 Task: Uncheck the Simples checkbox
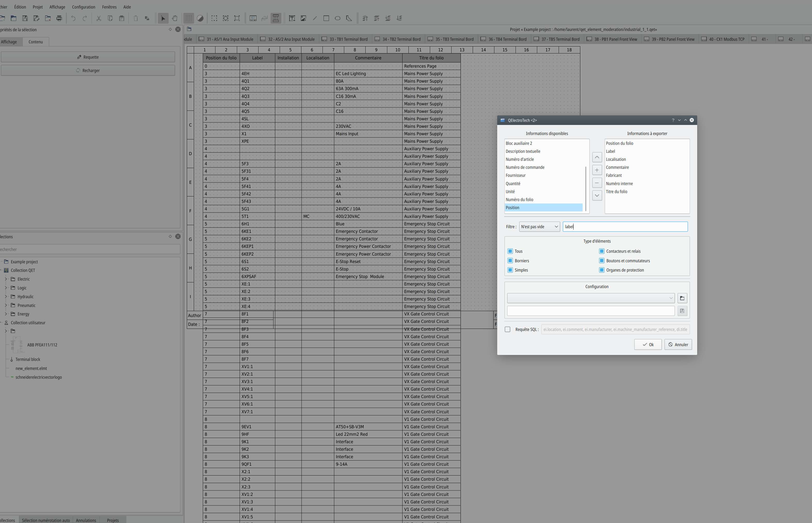pyautogui.click(x=510, y=270)
